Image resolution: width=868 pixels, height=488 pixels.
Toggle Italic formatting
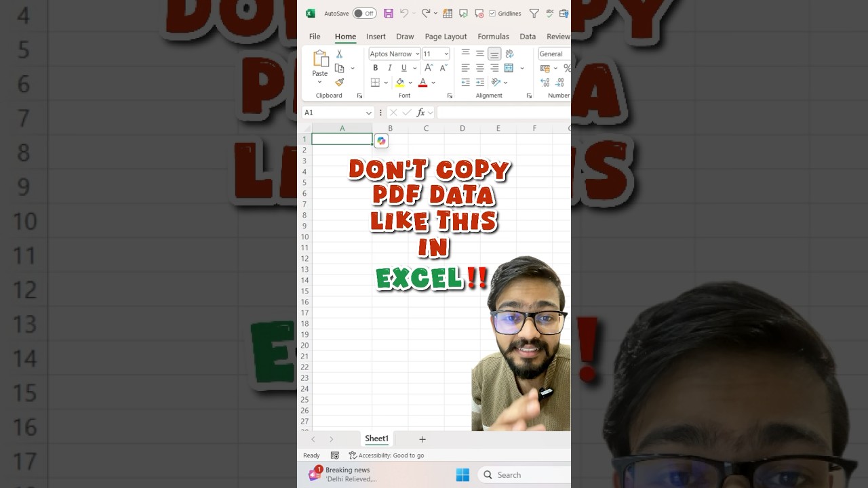click(389, 68)
